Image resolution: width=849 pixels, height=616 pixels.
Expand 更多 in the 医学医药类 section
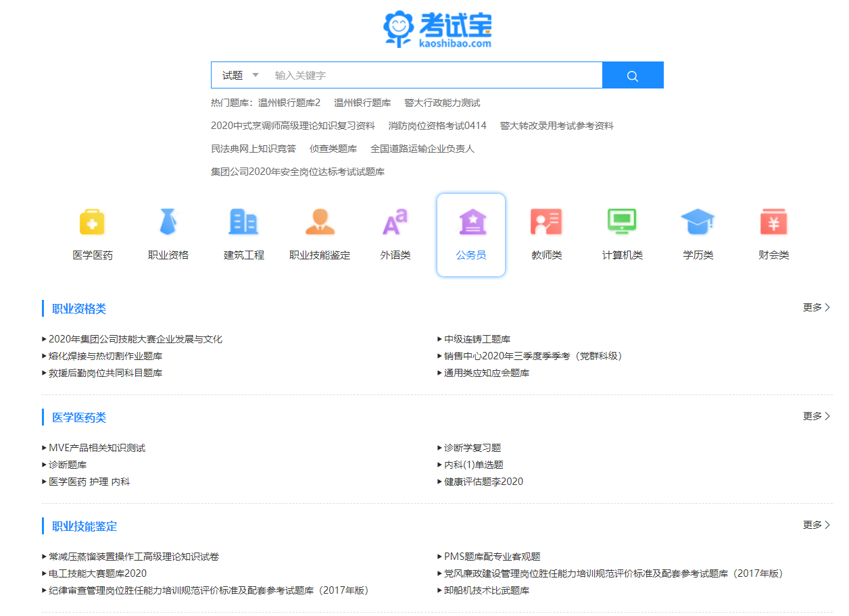(x=816, y=417)
